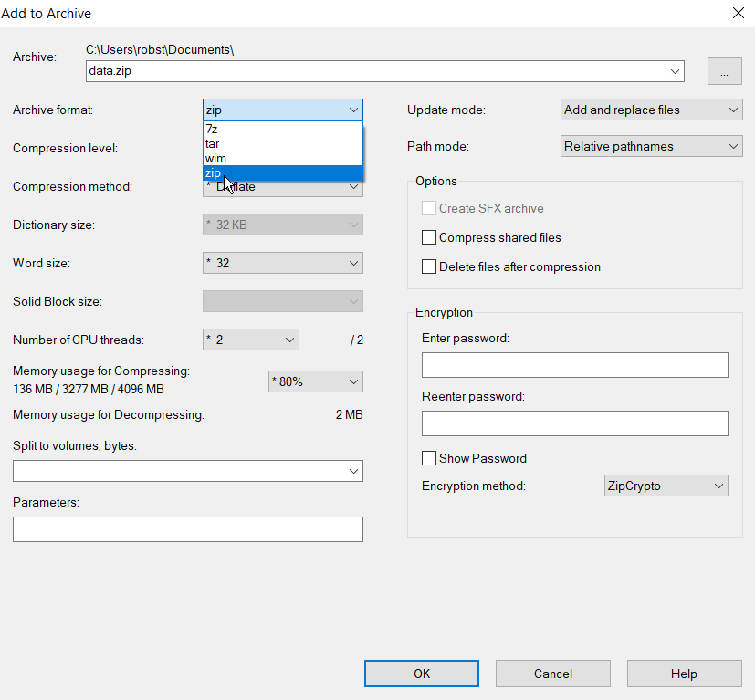
Task: Click the '2 MB' decompressing memory value
Action: (349, 414)
